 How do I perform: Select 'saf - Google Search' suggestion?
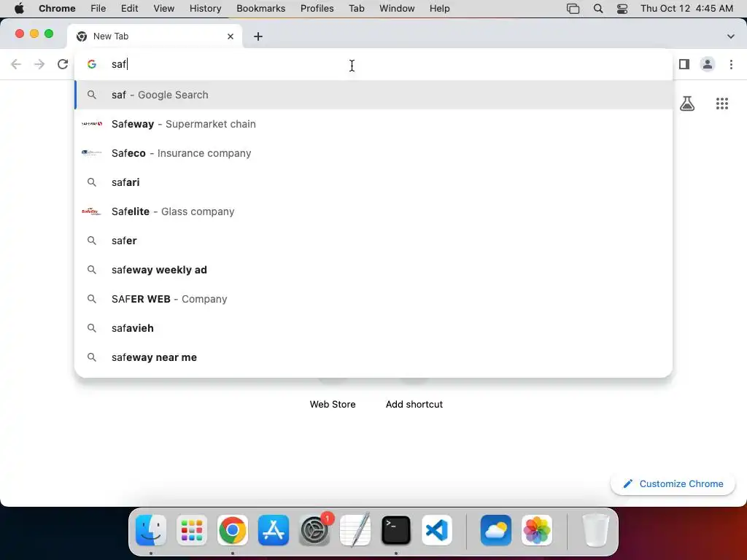(373, 95)
